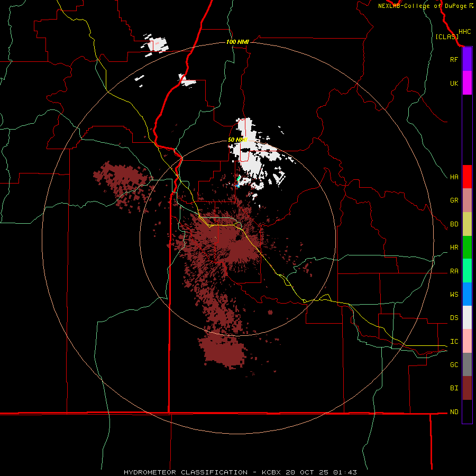Click the IC pink legend swatch

pos(467,341)
